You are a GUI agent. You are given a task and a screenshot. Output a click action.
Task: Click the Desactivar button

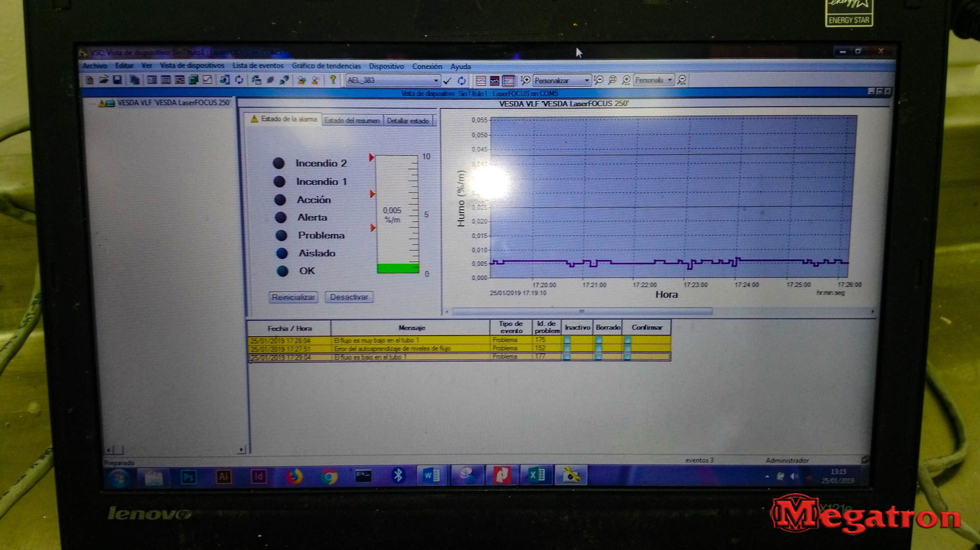point(349,297)
